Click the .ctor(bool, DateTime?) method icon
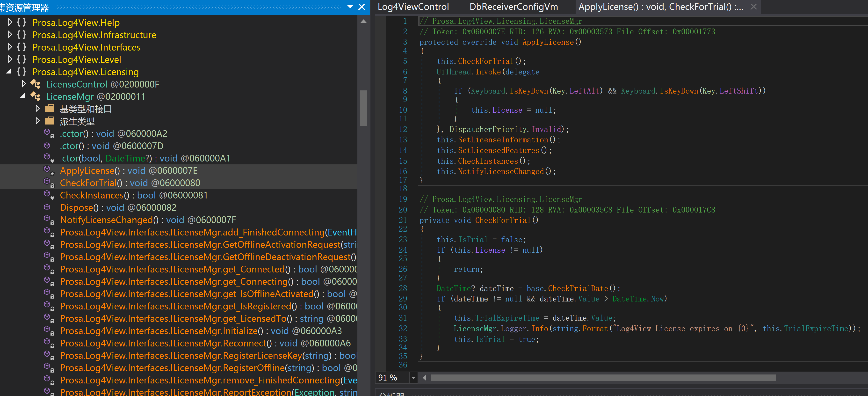 [49, 158]
